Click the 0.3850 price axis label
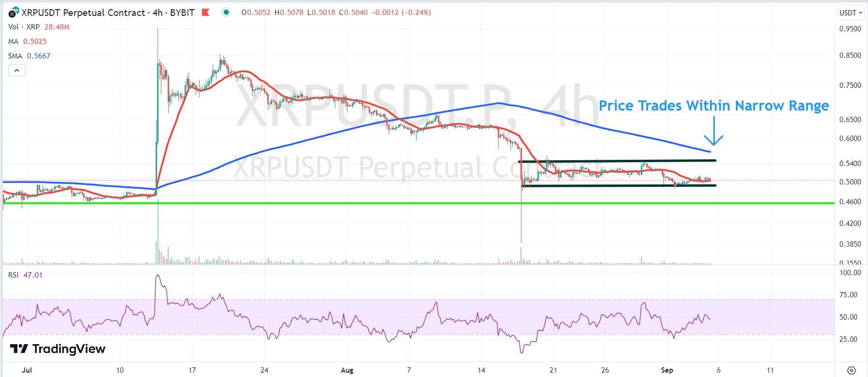 click(x=850, y=244)
